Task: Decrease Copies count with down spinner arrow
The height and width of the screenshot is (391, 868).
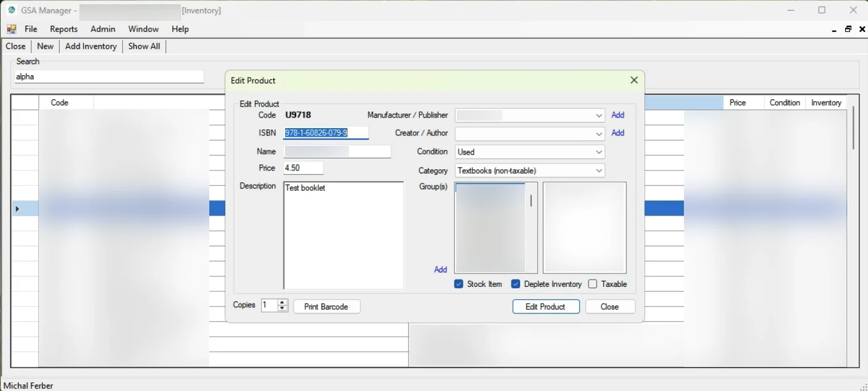Action: [x=283, y=308]
